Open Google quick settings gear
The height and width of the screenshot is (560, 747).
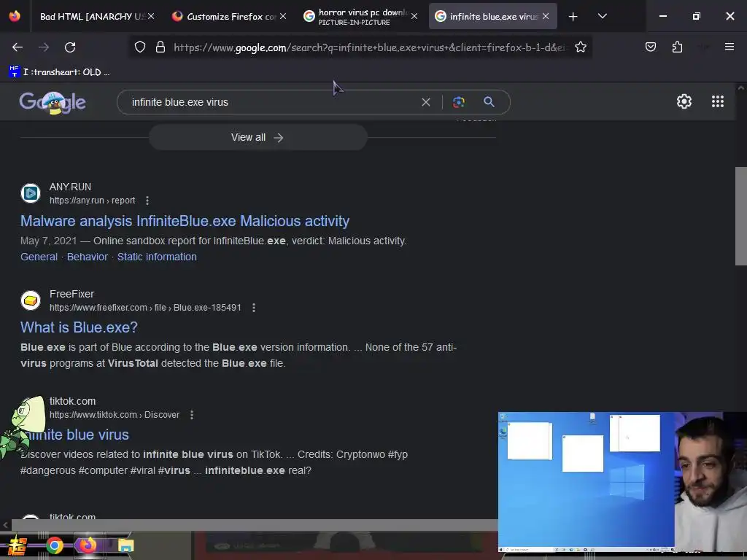[684, 101]
